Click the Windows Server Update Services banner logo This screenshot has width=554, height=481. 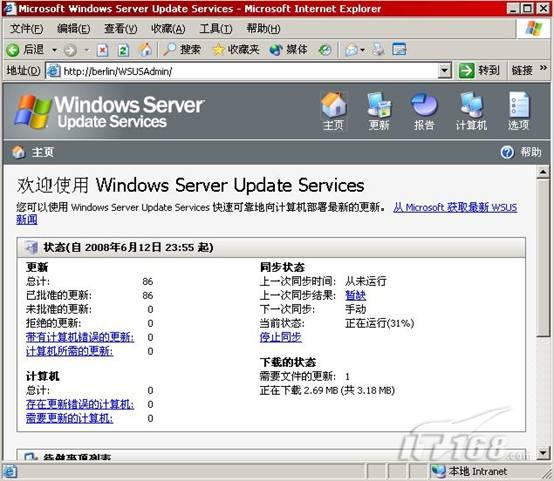[x=109, y=111]
